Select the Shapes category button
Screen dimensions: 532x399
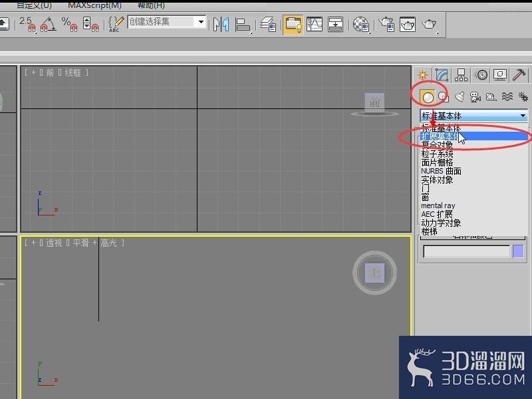tap(443, 96)
